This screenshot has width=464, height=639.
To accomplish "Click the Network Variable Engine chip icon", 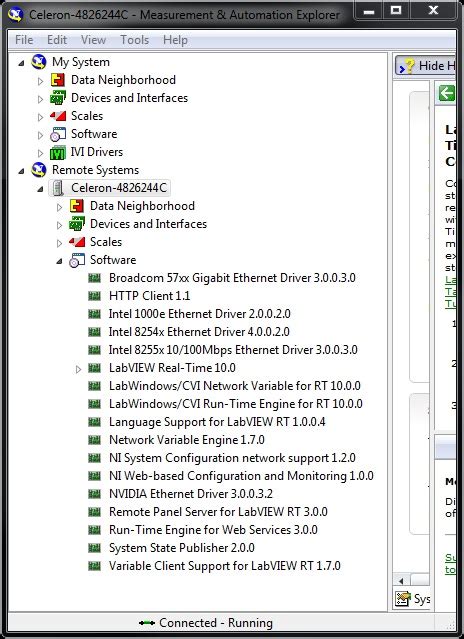I will 95,440.
